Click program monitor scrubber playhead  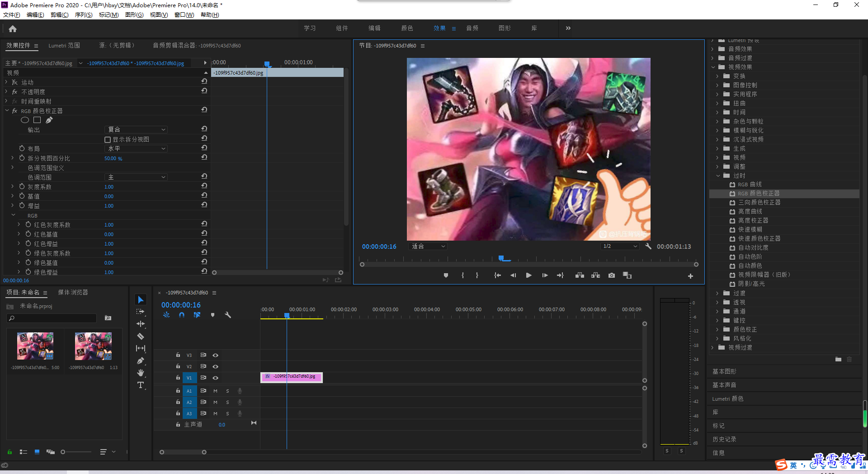[501, 258]
